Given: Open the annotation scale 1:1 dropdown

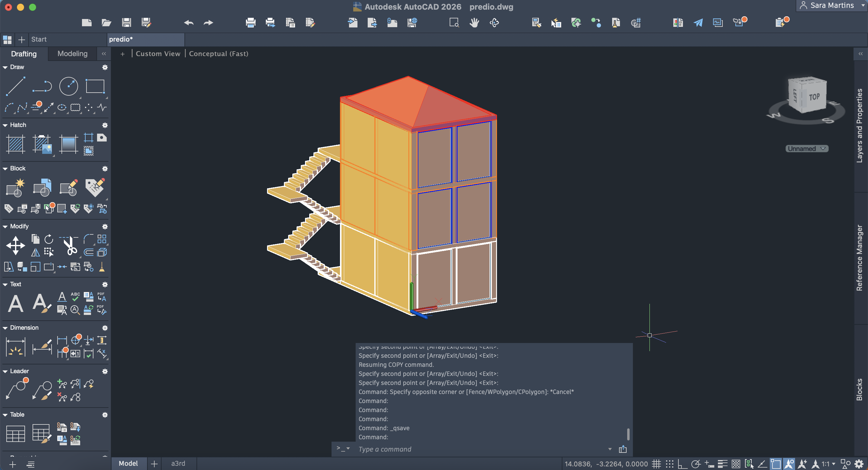Looking at the screenshot, I should (x=828, y=464).
